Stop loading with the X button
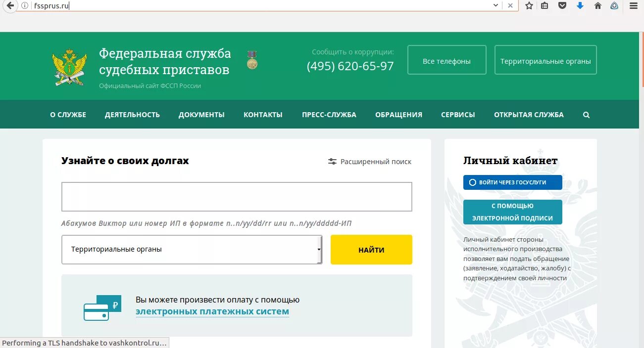This screenshot has width=644, height=348. point(510,5)
